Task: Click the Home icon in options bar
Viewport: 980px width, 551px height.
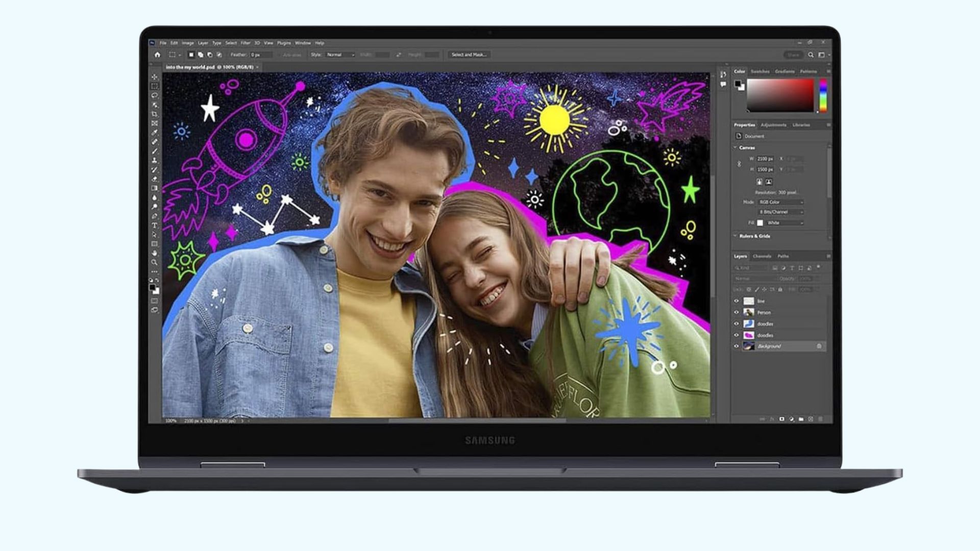Action: pos(157,55)
